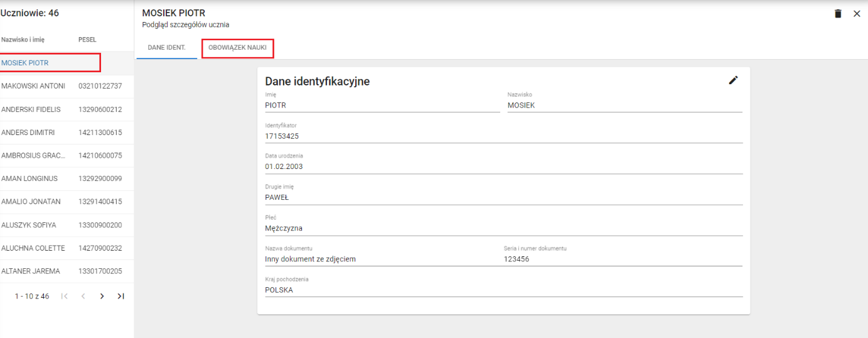This screenshot has height=338, width=868.
Task: Click the Płeć field Mężczyzna
Action: (x=503, y=228)
